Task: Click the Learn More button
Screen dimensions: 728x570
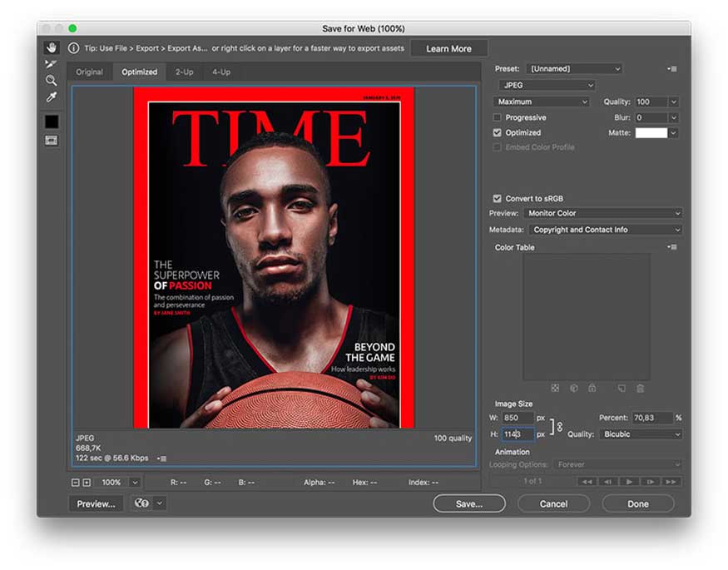Action: pos(448,49)
